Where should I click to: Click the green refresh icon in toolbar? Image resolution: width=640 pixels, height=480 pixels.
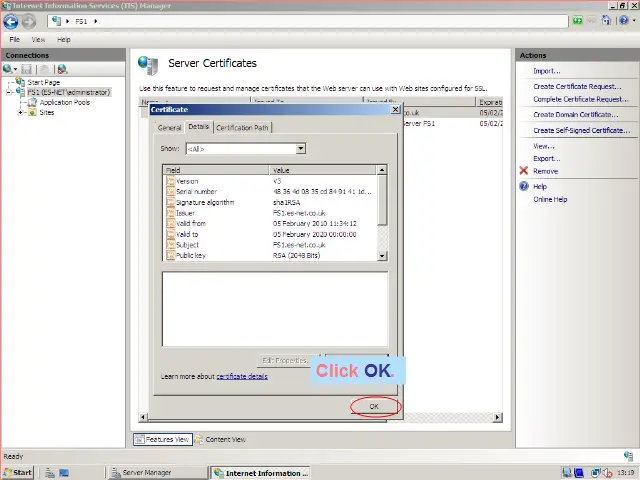577,20
